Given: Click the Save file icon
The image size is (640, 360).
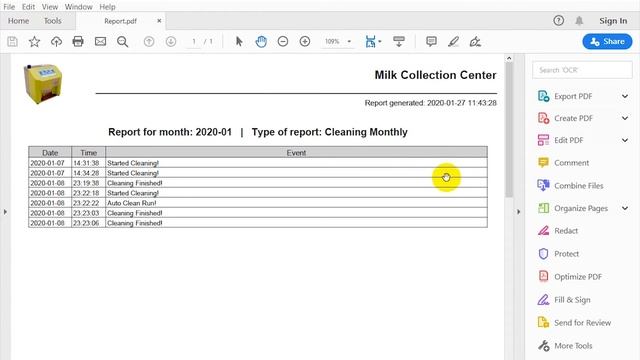Looking at the screenshot, I should (12, 41).
